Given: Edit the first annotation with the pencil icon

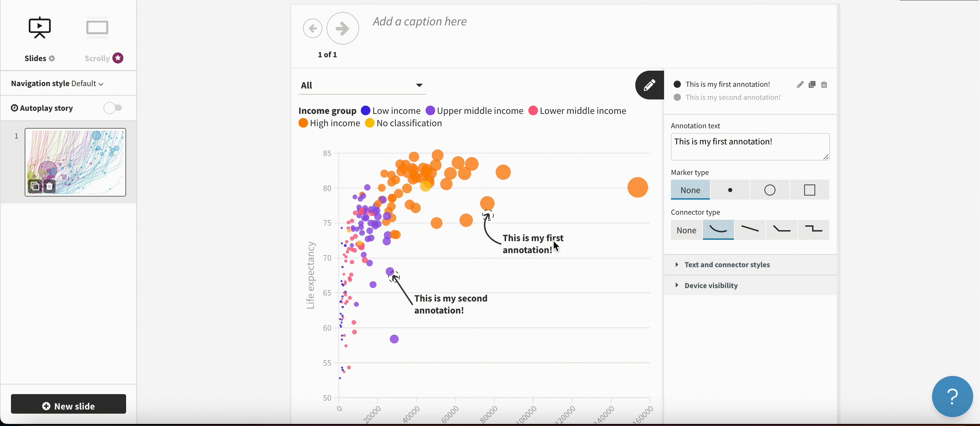Looking at the screenshot, I should pos(800,84).
